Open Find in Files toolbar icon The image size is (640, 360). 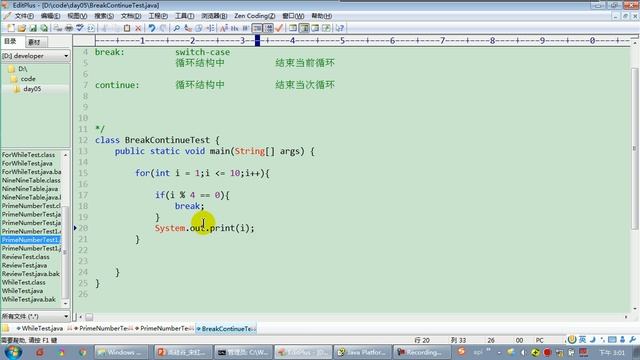[x=199, y=28]
